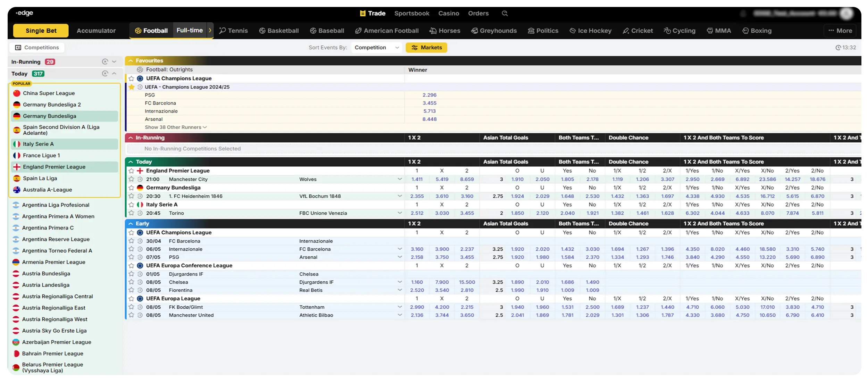Click stats icon for Torino match row
Image resolution: width=868 pixels, height=382 pixels.
click(x=140, y=213)
